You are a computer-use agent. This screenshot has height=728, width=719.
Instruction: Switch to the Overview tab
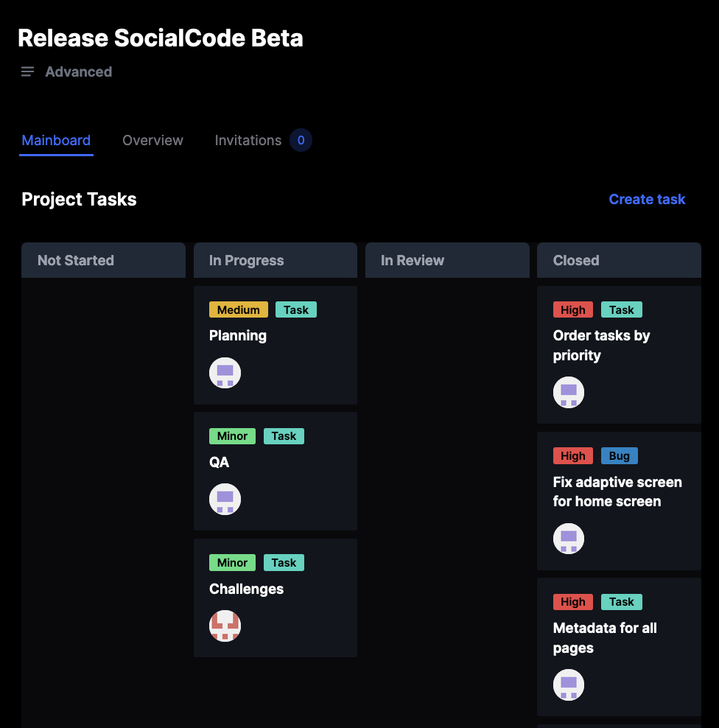coord(152,140)
